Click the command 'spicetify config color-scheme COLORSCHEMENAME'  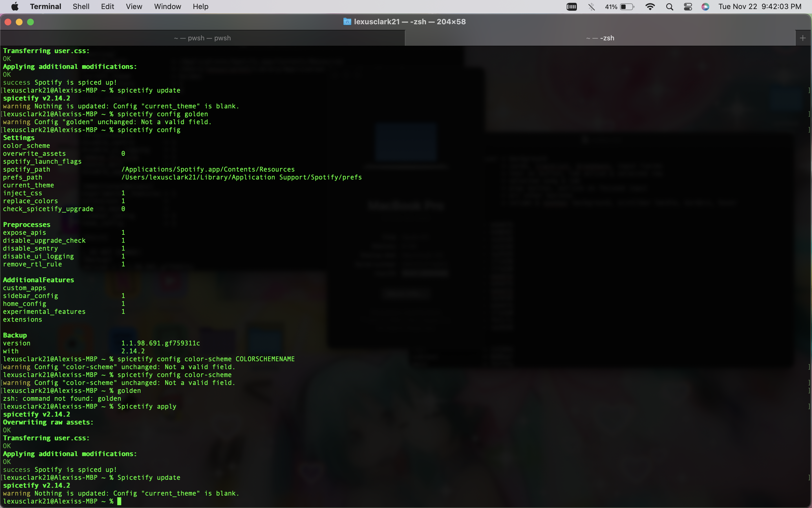coord(206,359)
